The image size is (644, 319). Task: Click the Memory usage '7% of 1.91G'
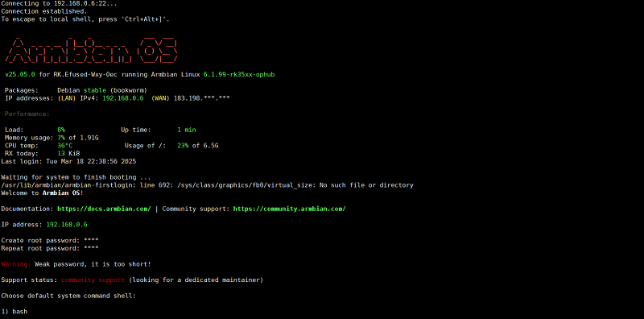click(77, 138)
